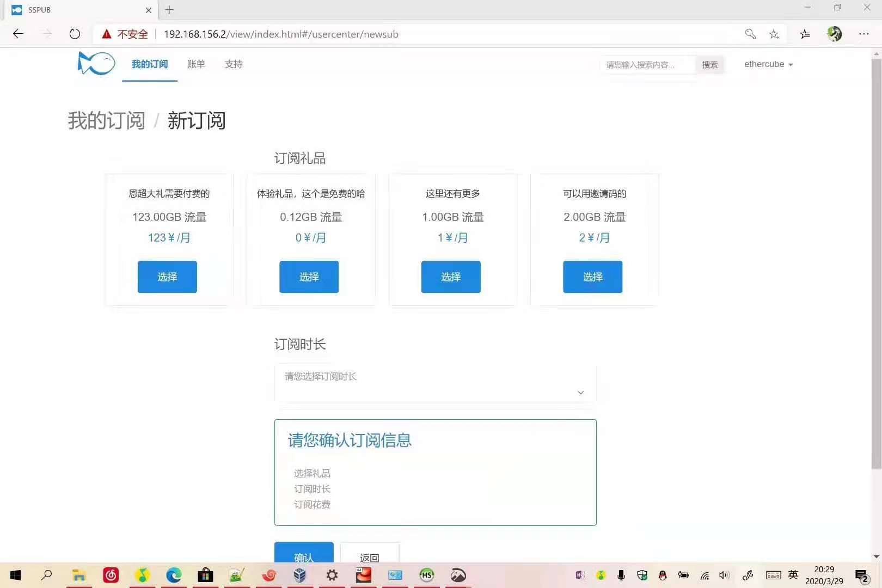Open browser settings three-dot menu
Screen dimensions: 882x588
[863, 34]
